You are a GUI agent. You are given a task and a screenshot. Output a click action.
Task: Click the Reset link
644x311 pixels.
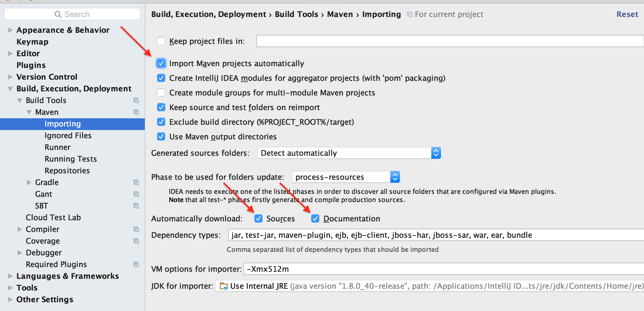[x=627, y=14]
